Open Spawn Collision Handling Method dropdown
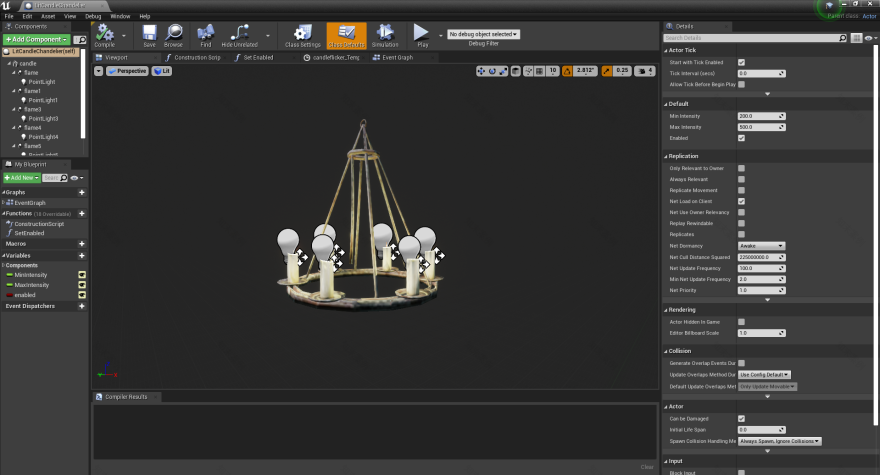Screen dimensions: 880x475 [x=779, y=441]
